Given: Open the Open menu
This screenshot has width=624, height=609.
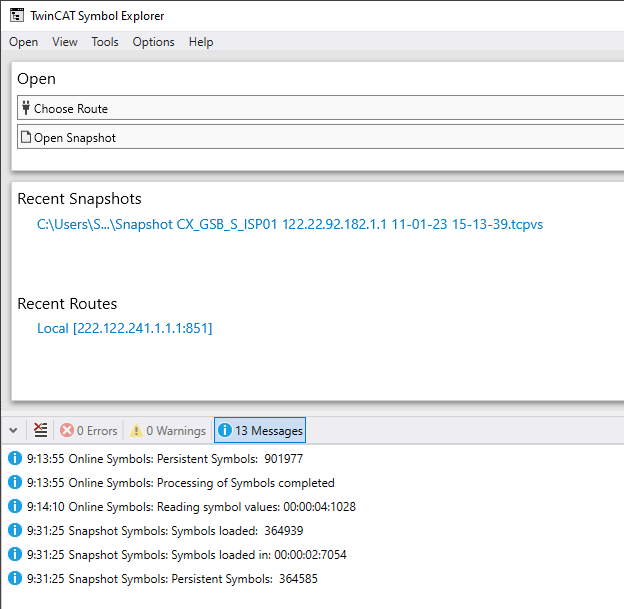Looking at the screenshot, I should (23, 42).
